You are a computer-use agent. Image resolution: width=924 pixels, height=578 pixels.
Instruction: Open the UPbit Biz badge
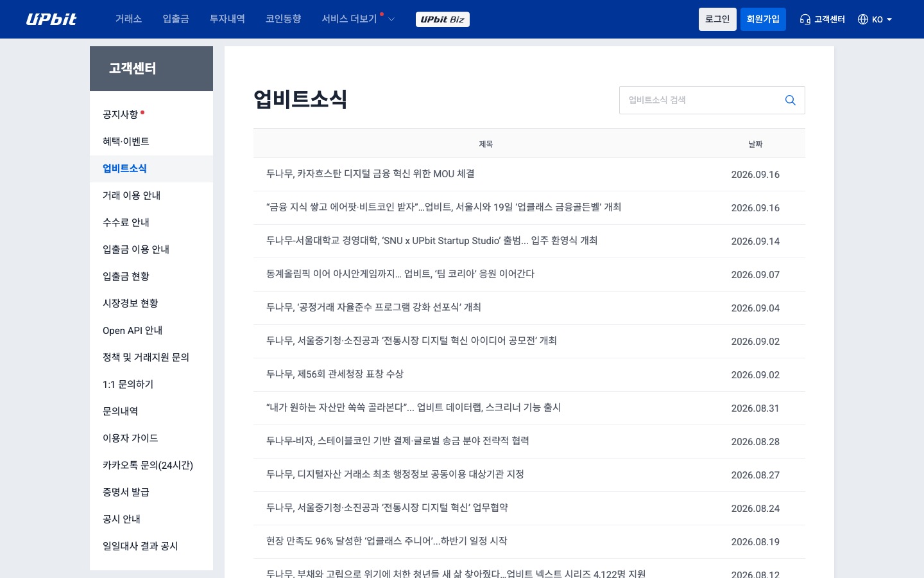(x=443, y=19)
